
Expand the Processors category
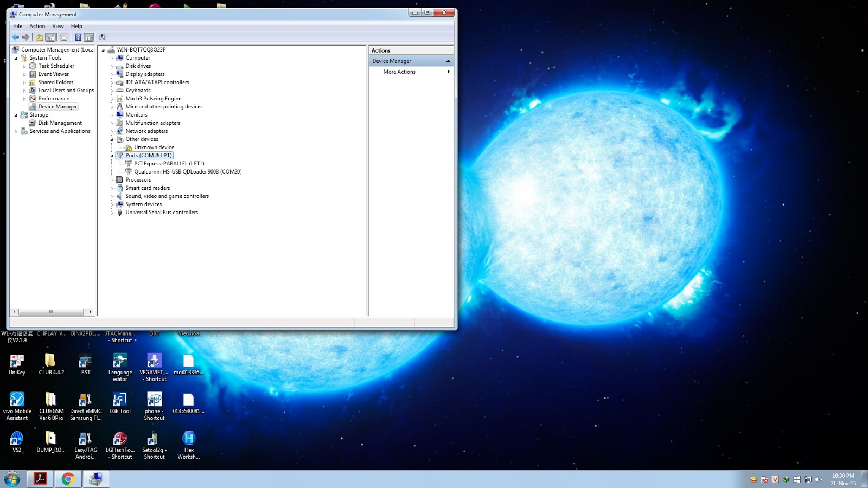click(x=112, y=180)
